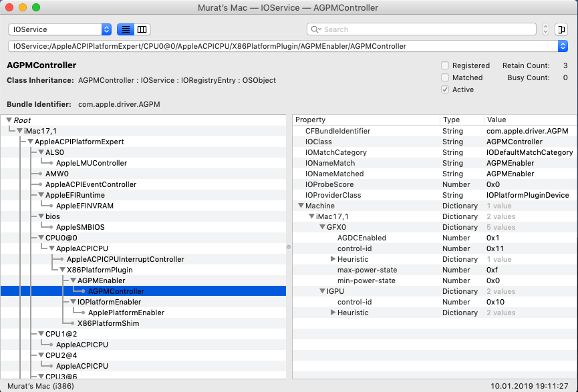The height and width of the screenshot is (392, 578).
Task: Toggle the Registered checkbox
Action: (445, 65)
